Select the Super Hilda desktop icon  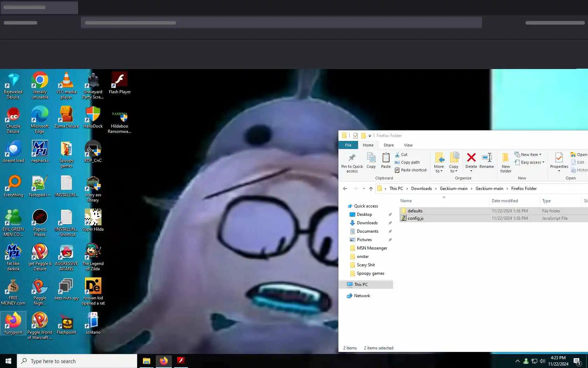coord(93,221)
